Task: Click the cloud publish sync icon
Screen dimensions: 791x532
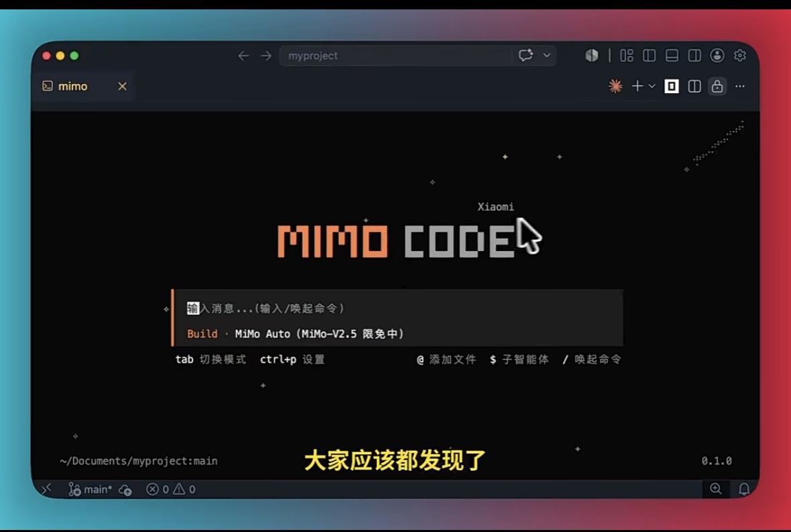Action: (x=125, y=489)
